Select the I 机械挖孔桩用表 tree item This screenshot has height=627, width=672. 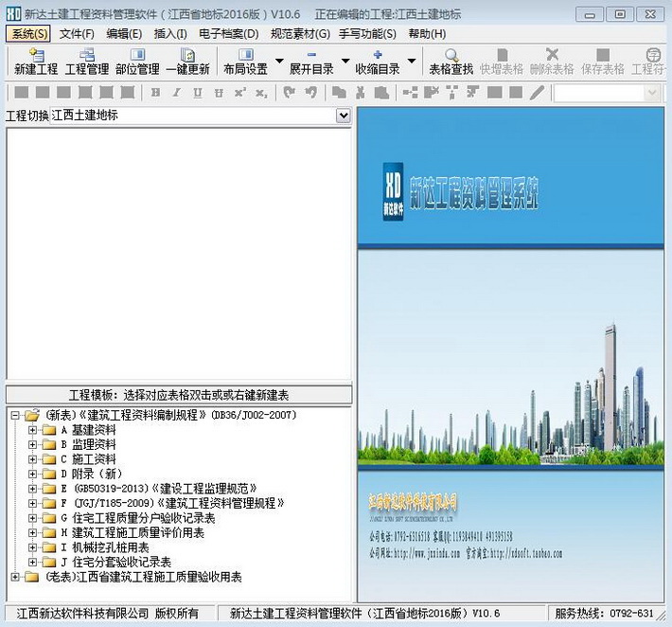[103, 547]
